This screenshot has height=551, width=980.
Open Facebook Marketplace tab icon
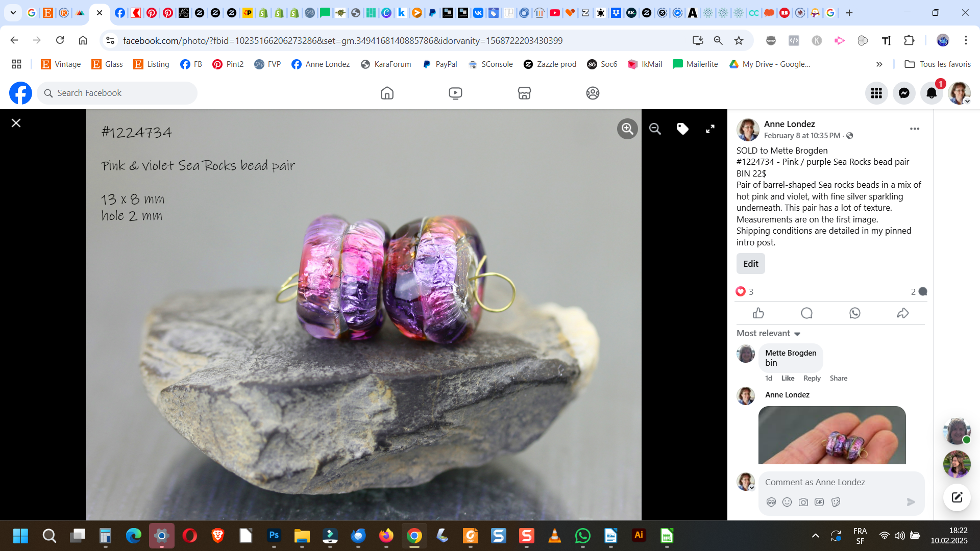click(524, 93)
